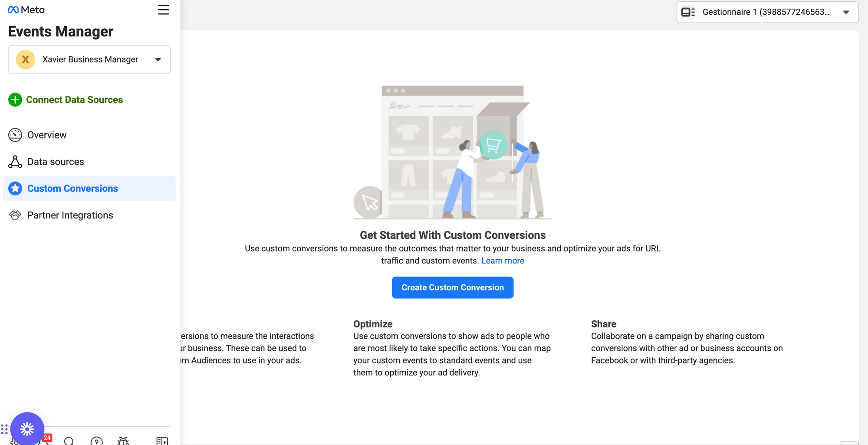
Task: Click the search magnifier icon in footer
Action: (69, 441)
